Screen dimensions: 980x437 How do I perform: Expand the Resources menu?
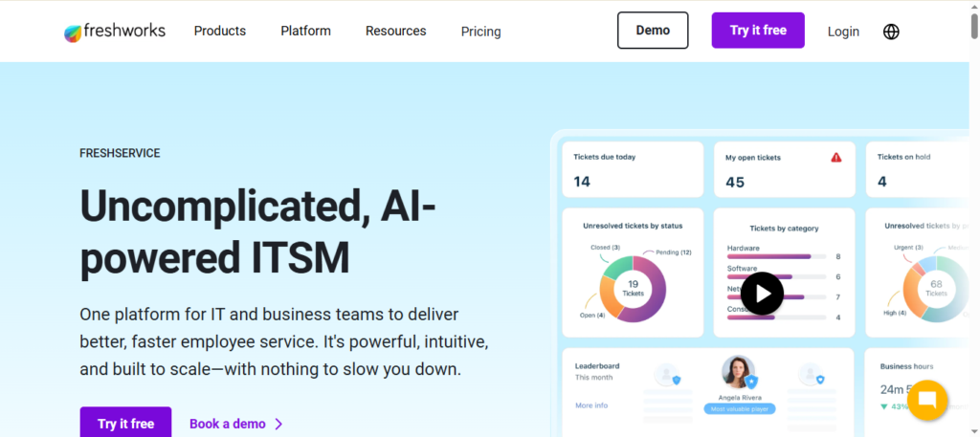tap(395, 31)
